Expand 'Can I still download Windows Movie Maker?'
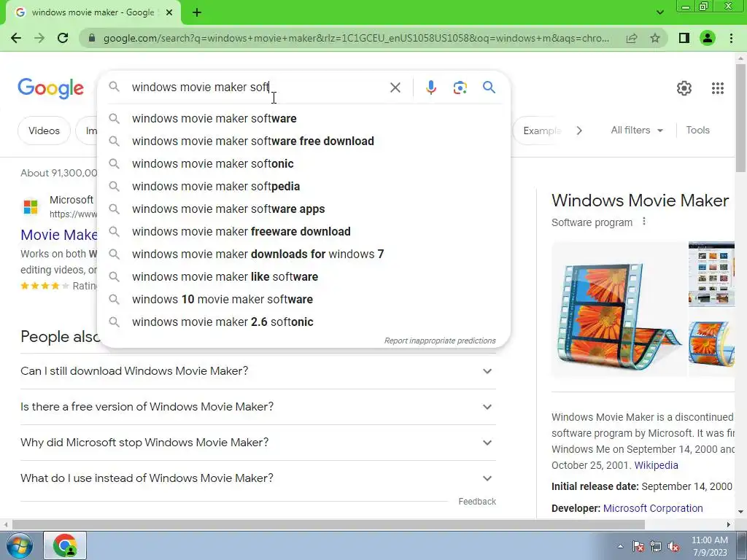747x560 pixels. [258, 371]
